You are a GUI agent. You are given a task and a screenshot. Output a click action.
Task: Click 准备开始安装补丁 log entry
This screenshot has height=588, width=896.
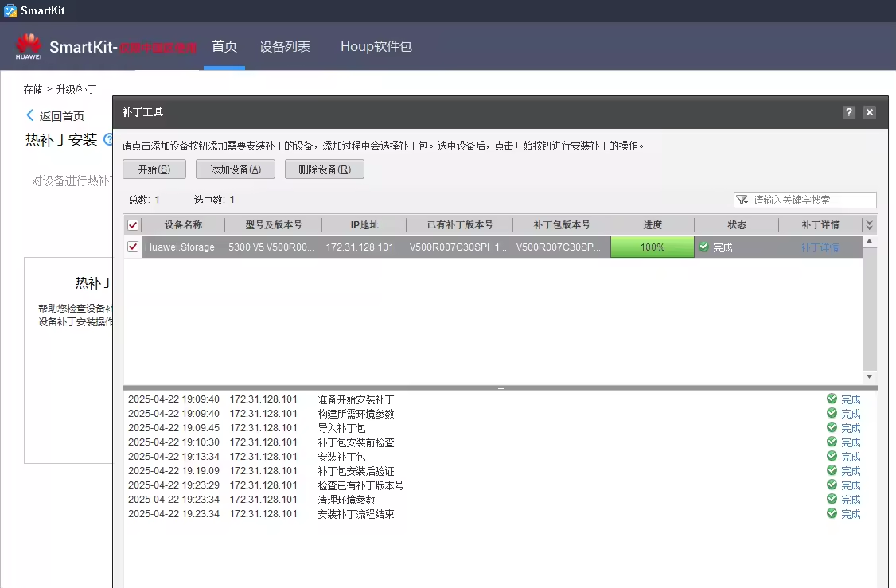pos(356,399)
